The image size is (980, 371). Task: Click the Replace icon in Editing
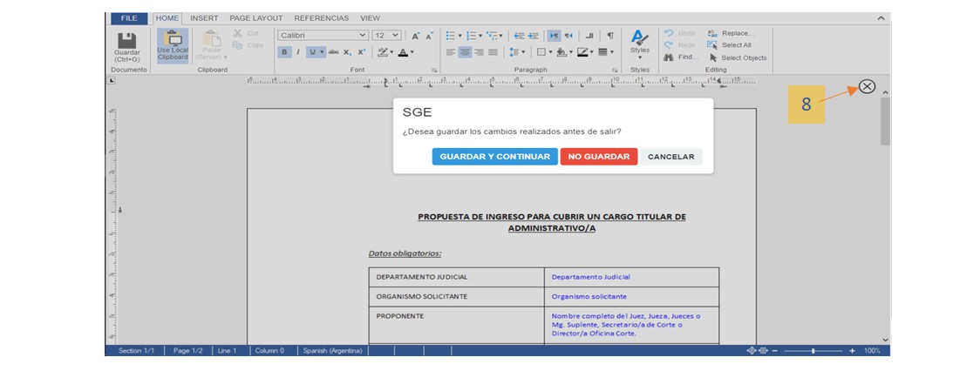(x=712, y=33)
